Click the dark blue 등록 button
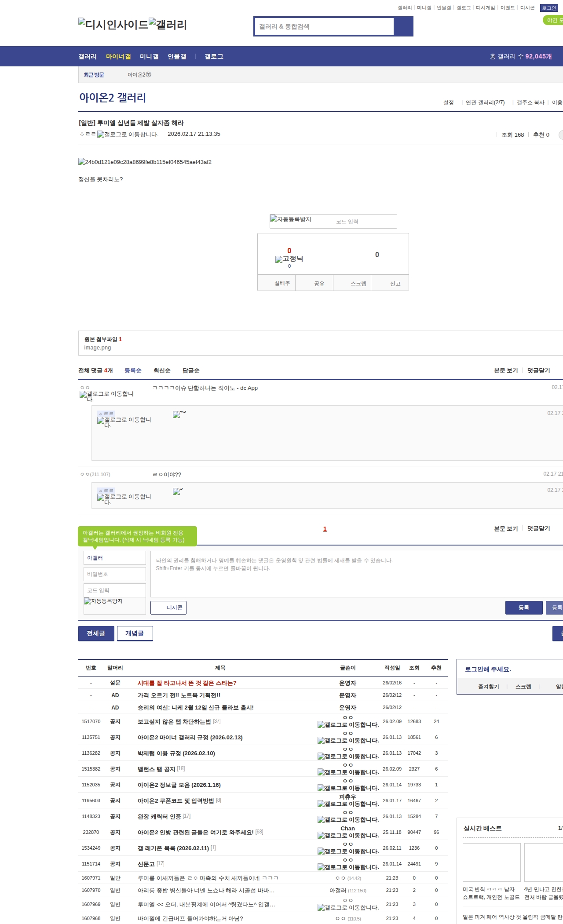The image size is (563, 924). coord(523,608)
